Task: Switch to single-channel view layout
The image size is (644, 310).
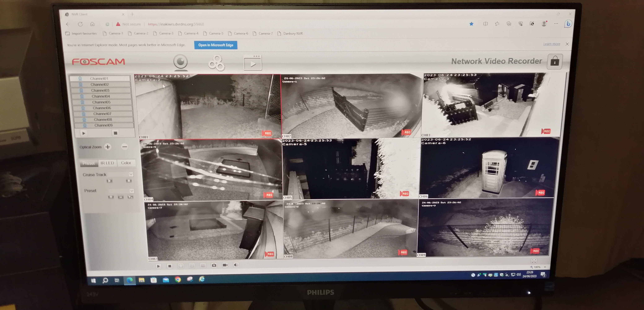Action: coord(181,266)
